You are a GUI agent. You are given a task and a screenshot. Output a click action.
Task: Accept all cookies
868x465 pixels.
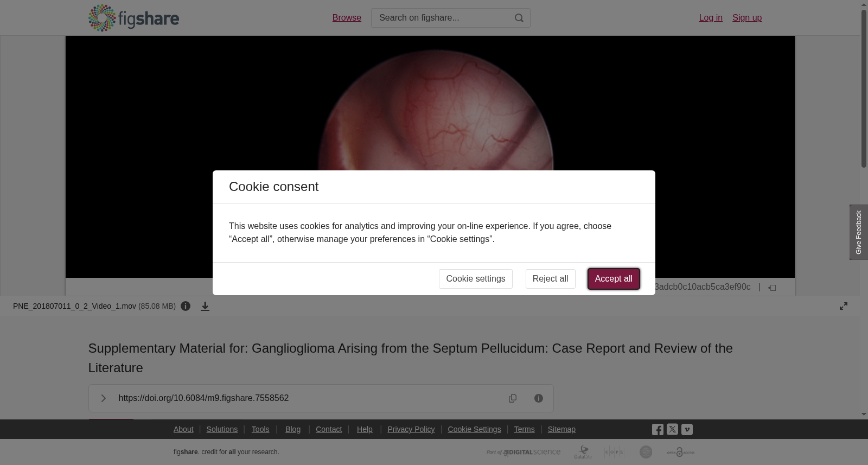pos(614,279)
